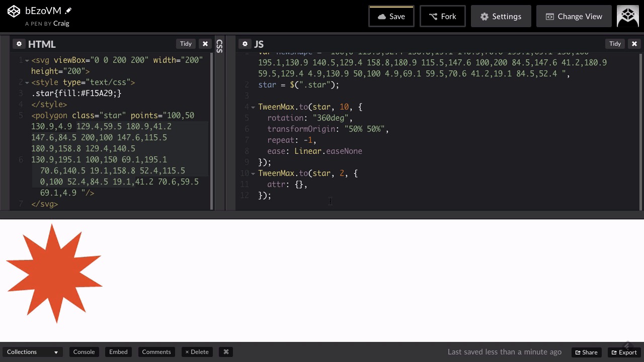Close the HTML editor panel
This screenshot has width=644, height=362.
pyautogui.click(x=205, y=44)
